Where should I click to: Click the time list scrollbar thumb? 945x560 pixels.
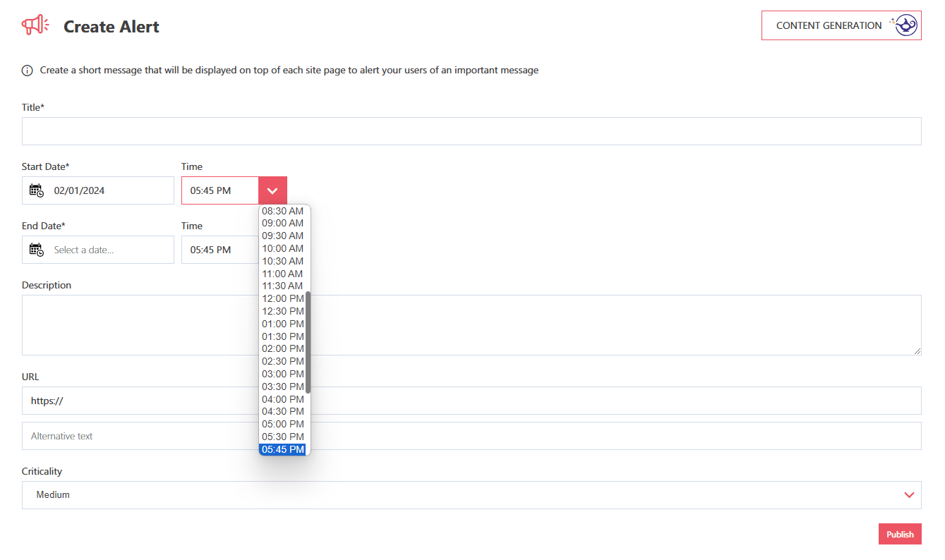(308, 341)
